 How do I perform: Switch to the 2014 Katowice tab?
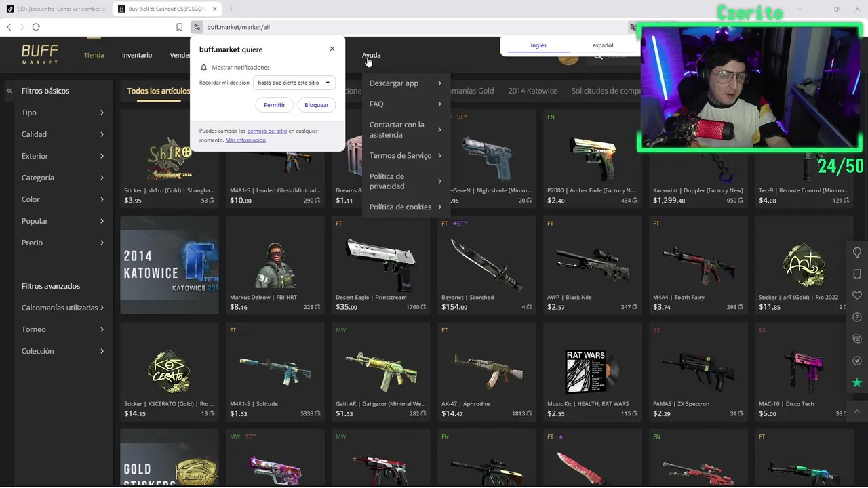[x=532, y=91]
